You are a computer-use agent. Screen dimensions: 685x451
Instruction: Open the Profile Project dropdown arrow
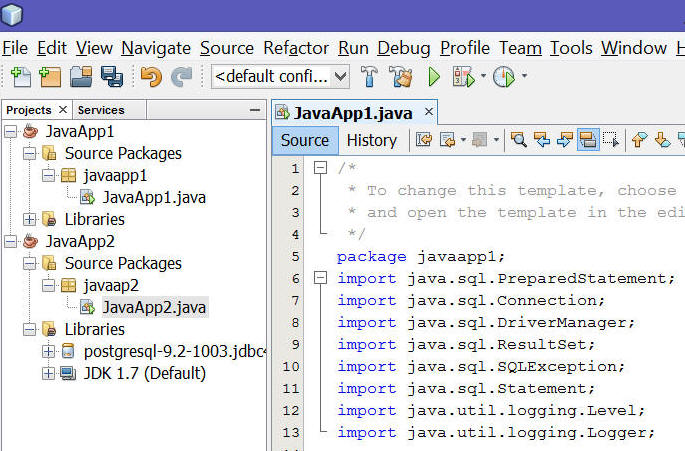[x=524, y=76]
